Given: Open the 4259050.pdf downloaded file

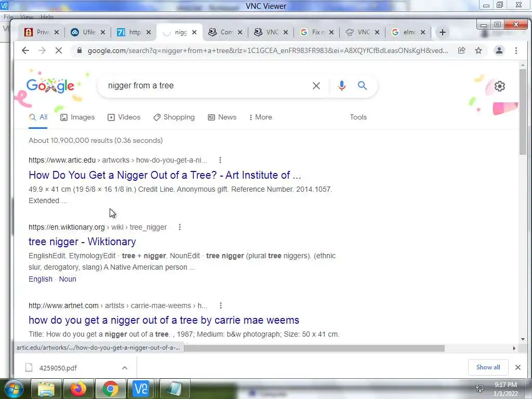Looking at the screenshot, I should click(58, 368).
